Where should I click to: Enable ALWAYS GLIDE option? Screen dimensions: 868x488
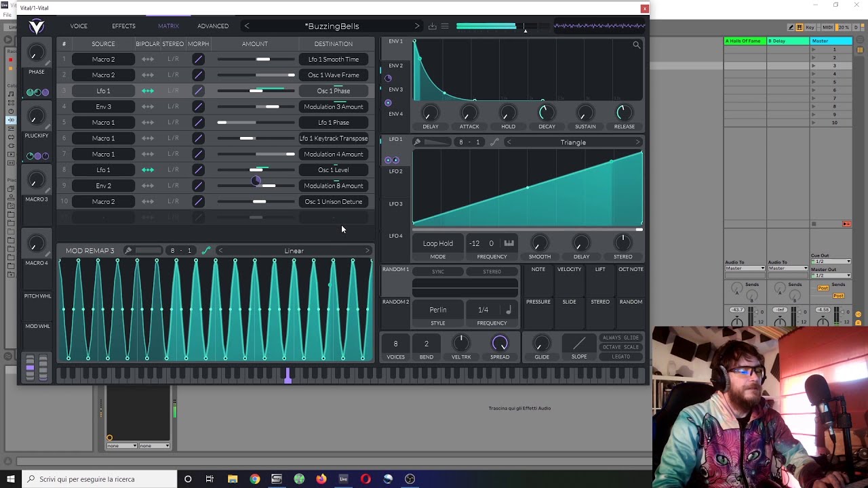tap(621, 338)
